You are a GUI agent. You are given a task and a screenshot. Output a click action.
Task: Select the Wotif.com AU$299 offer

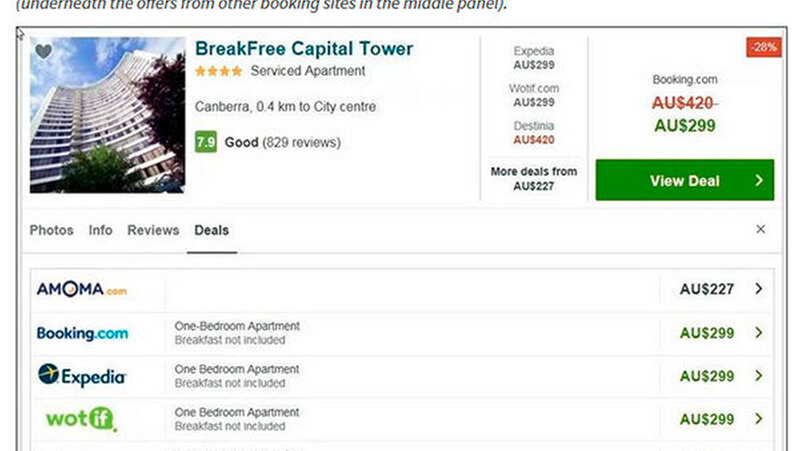[533, 95]
